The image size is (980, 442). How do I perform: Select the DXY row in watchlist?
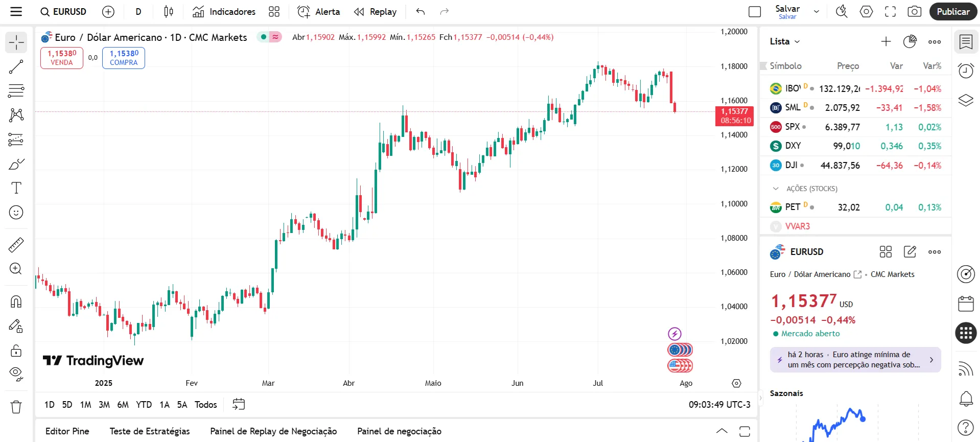855,146
